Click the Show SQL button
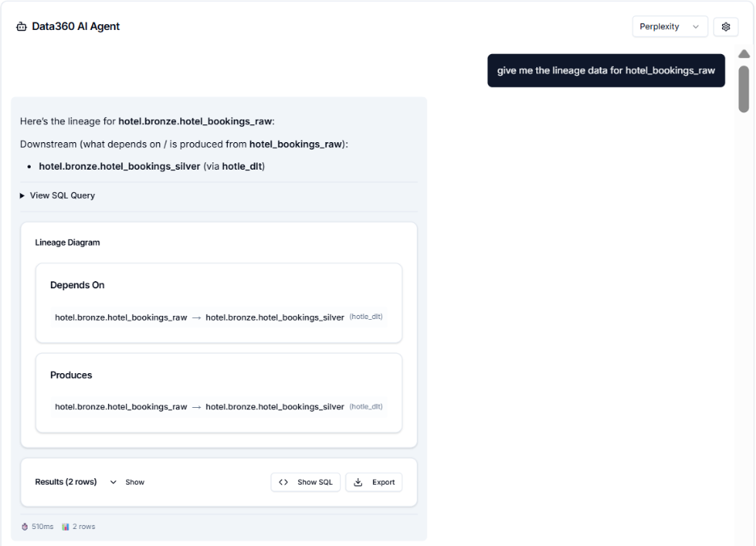 (305, 482)
